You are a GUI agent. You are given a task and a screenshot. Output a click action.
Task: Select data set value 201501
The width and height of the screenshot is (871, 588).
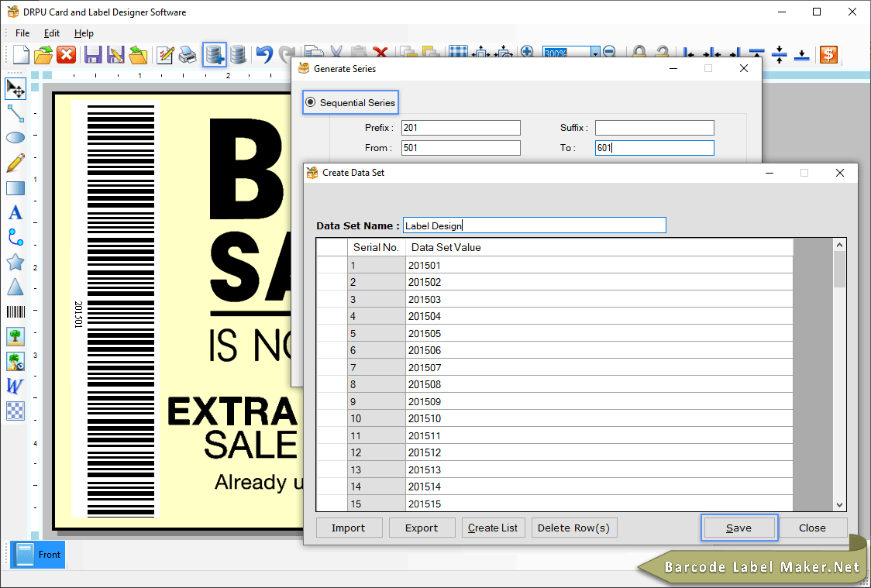click(599, 265)
